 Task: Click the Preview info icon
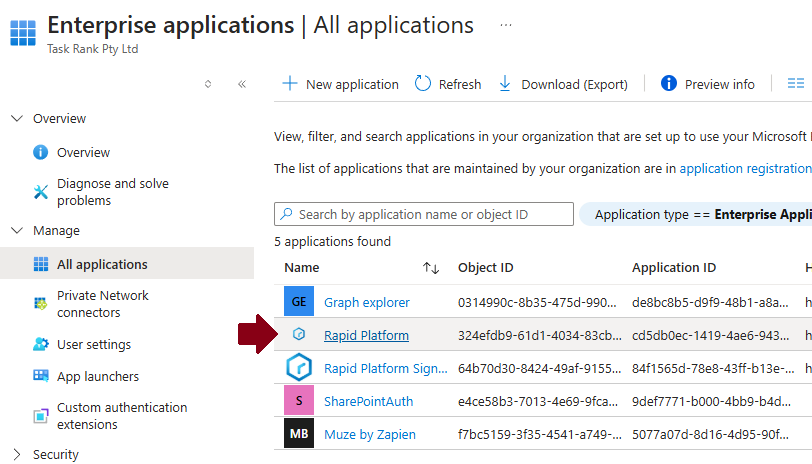pyautogui.click(x=669, y=84)
